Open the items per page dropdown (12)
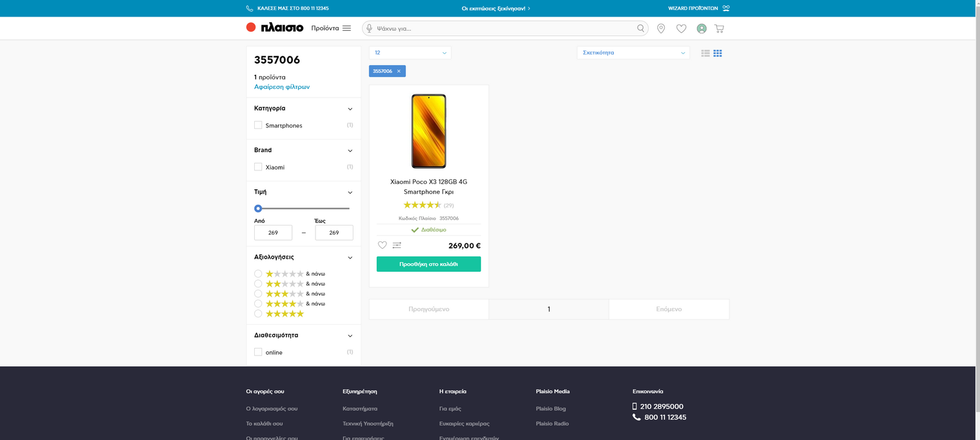 pyautogui.click(x=410, y=53)
